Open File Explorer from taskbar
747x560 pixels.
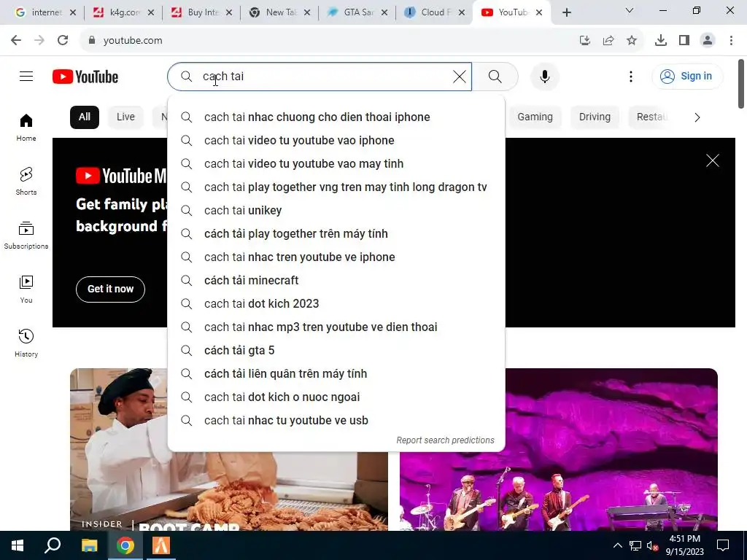(89, 545)
